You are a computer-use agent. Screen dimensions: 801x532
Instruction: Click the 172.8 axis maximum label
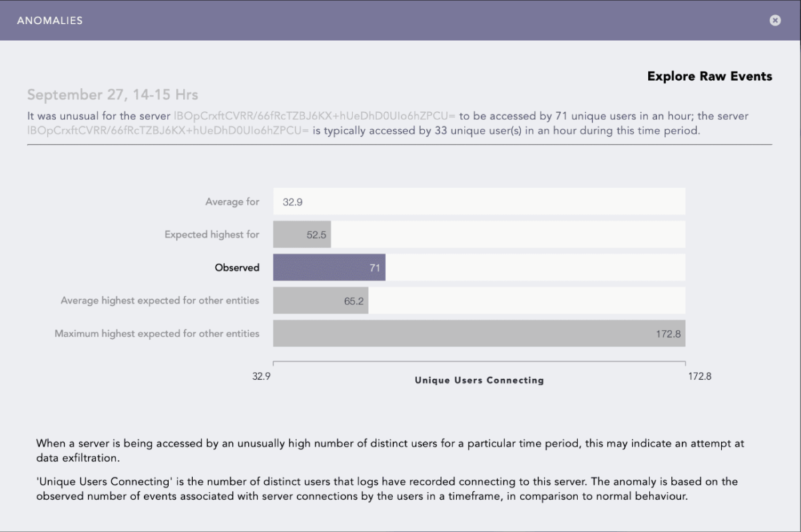pos(700,376)
